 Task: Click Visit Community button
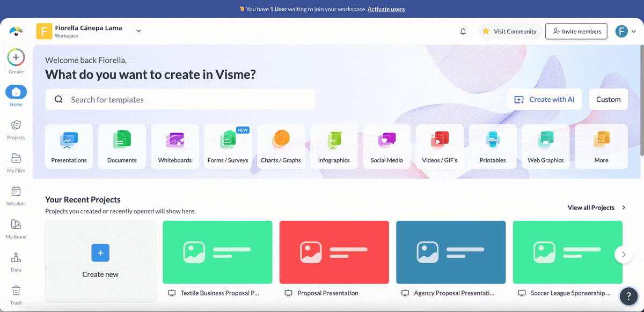point(509,32)
